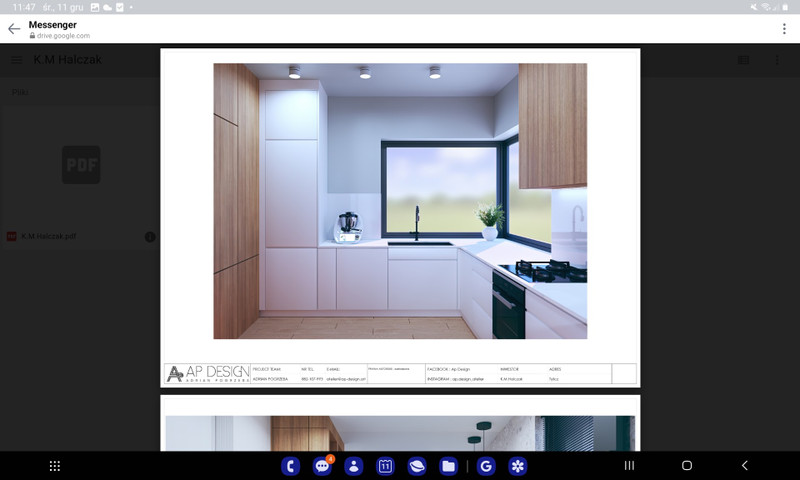Tap the system back navigation arrow
This screenshot has height=480, width=800.
(744, 466)
